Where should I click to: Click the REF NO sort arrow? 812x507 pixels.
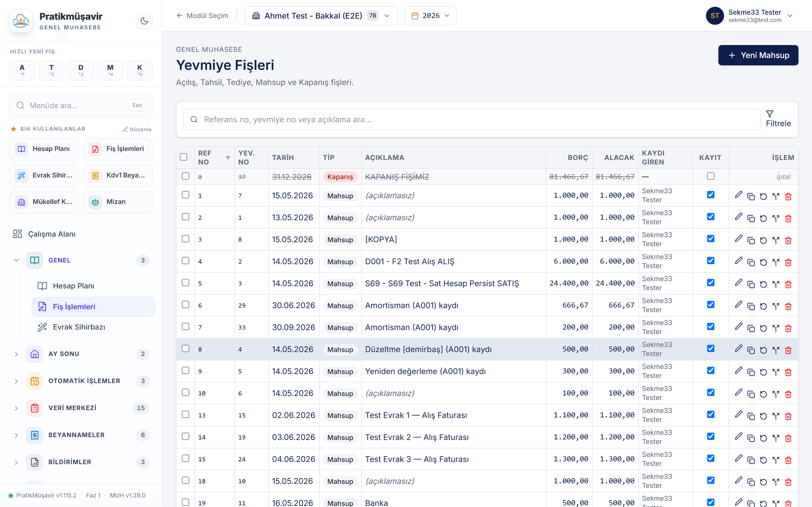click(x=228, y=158)
